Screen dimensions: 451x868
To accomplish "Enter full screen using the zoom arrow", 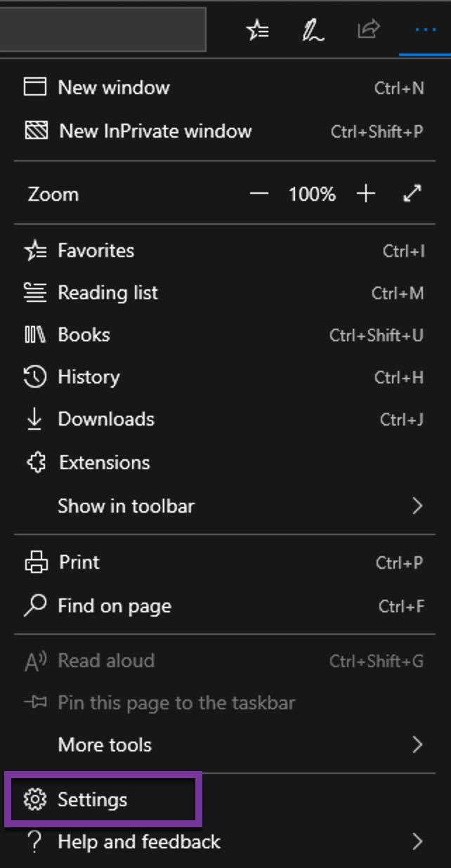I will pyautogui.click(x=412, y=194).
